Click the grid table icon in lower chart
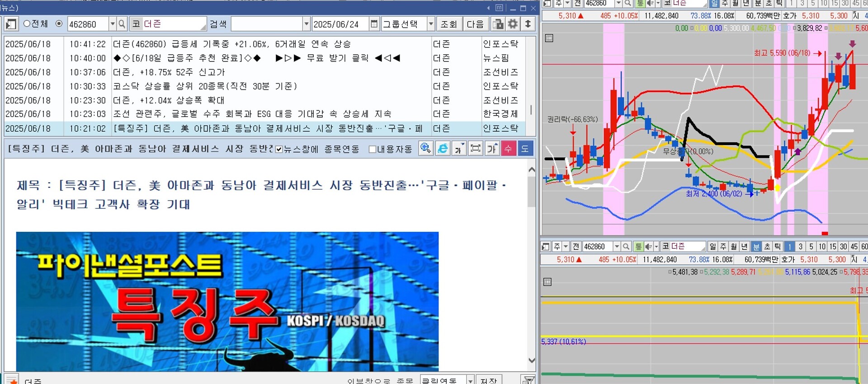This screenshot has width=868, height=384. [x=547, y=282]
